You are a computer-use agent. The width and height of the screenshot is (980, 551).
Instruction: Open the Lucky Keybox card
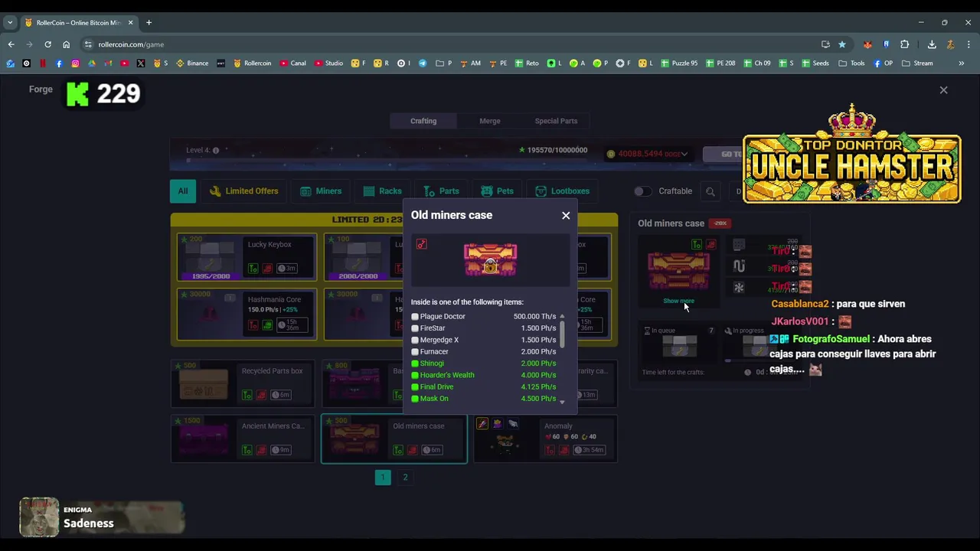(247, 257)
